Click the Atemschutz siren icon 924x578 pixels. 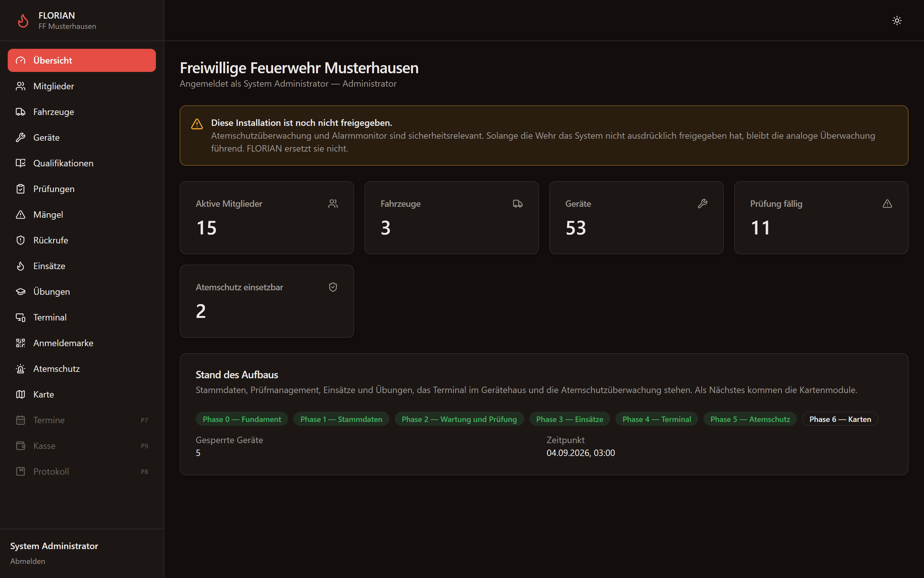[21, 369]
